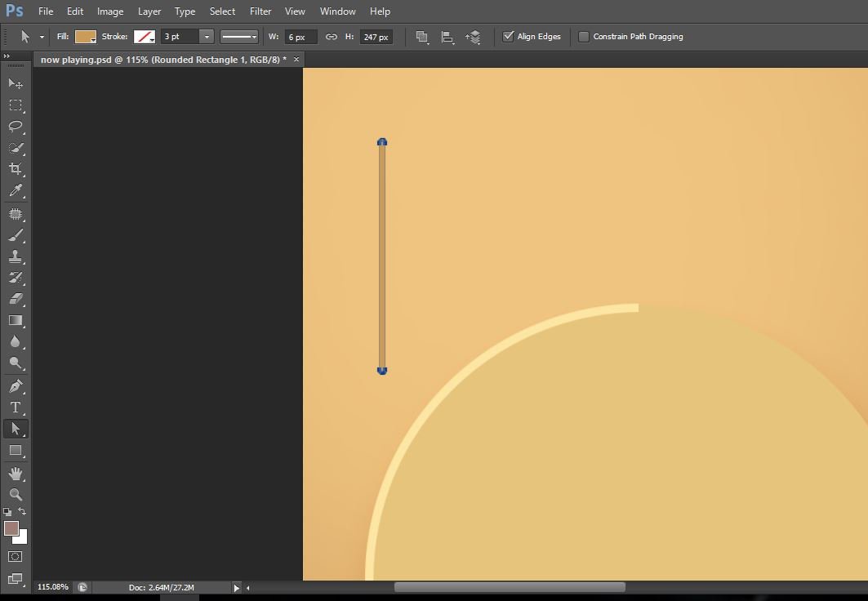This screenshot has height=601, width=868.
Task: Open the View menu
Action: pyautogui.click(x=295, y=11)
